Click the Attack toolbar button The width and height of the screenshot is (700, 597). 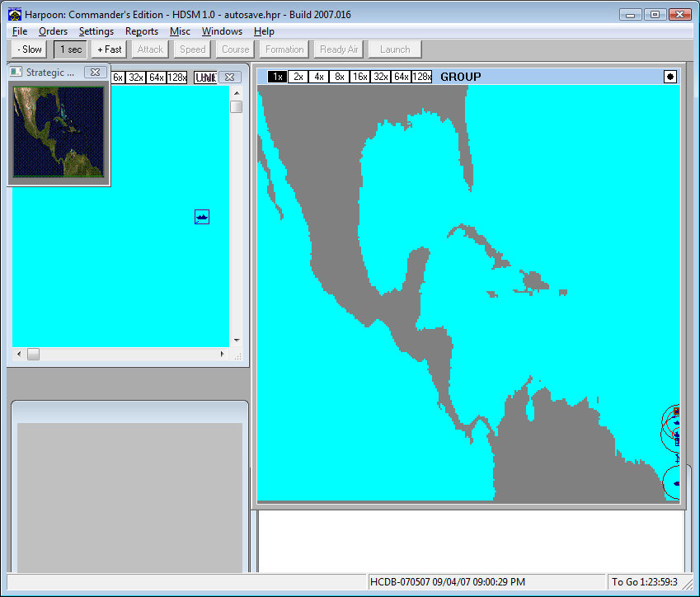[150, 49]
